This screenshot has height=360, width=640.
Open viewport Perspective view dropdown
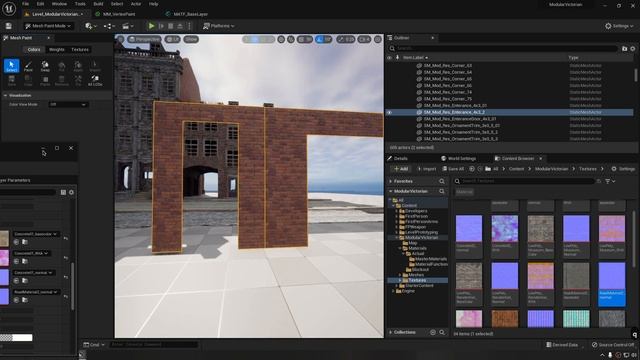145,39
